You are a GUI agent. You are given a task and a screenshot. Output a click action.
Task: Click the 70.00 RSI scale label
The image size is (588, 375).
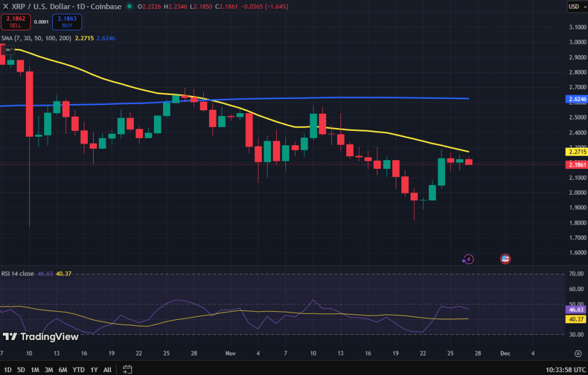[x=577, y=274]
